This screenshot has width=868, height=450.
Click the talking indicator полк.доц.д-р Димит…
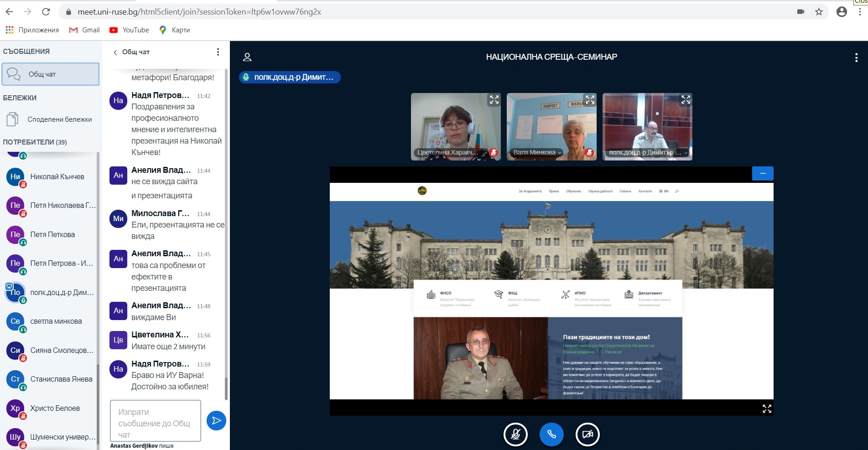[x=290, y=77]
